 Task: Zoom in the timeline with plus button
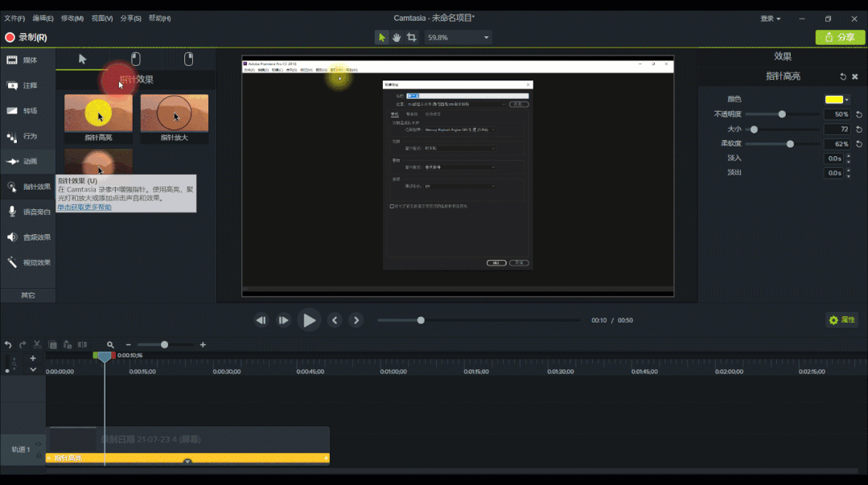(204, 345)
